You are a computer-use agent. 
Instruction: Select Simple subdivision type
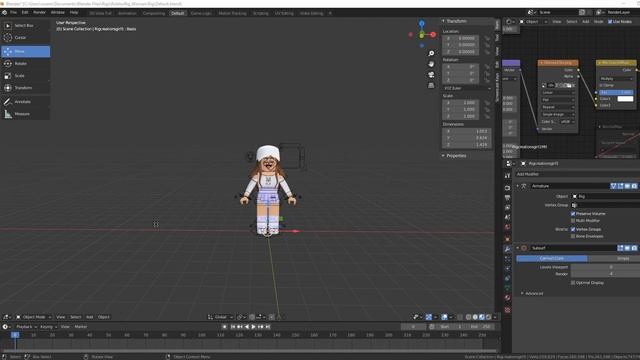pos(614,259)
